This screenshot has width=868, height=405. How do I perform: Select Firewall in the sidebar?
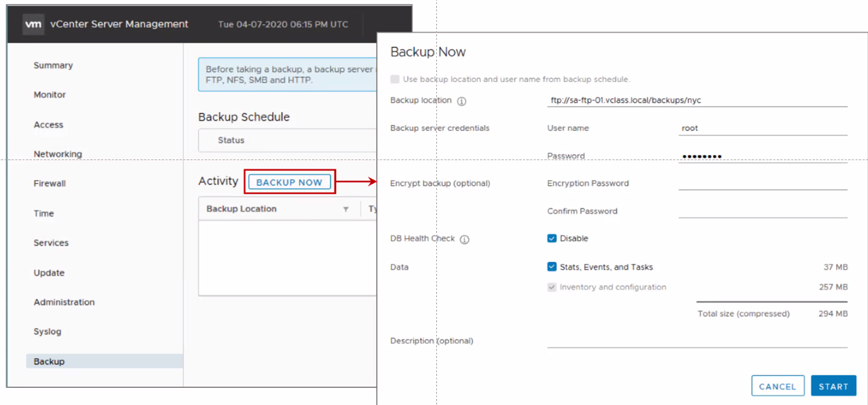coord(50,183)
